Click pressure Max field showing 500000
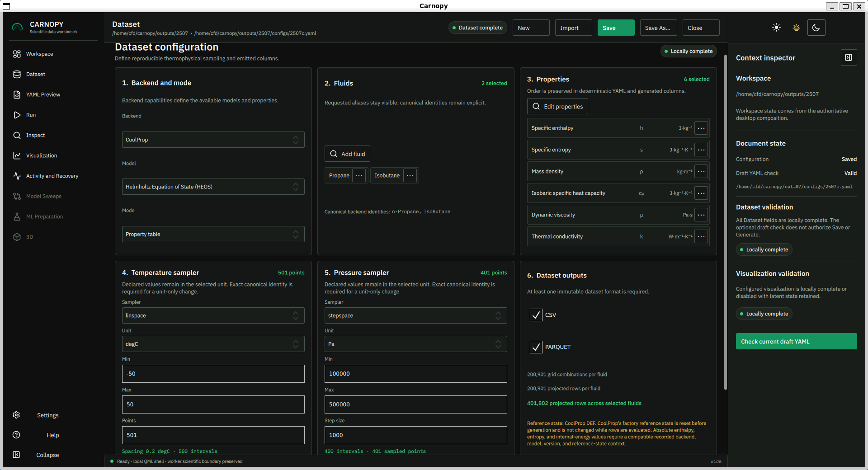 (x=415, y=404)
